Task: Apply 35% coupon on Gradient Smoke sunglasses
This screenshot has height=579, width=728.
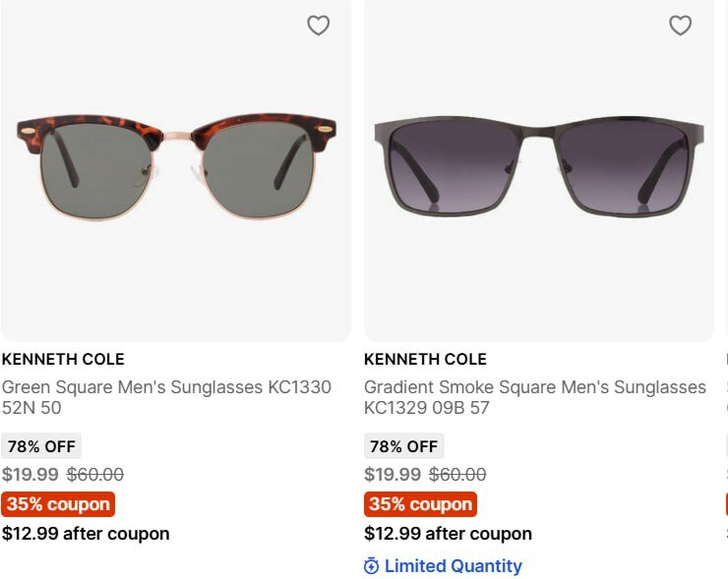Action: coord(420,504)
